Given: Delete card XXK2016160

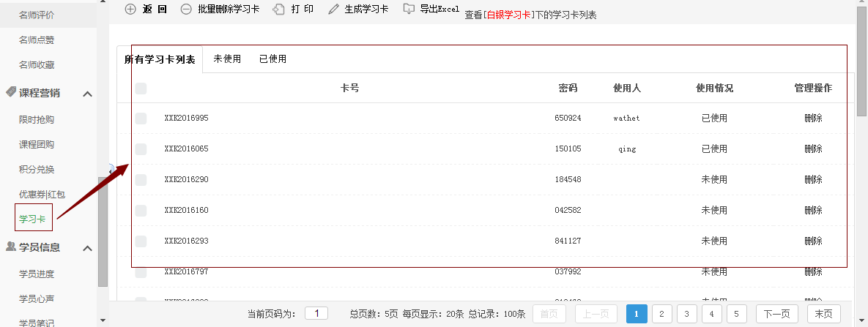Looking at the screenshot, I should coord(813,210).
